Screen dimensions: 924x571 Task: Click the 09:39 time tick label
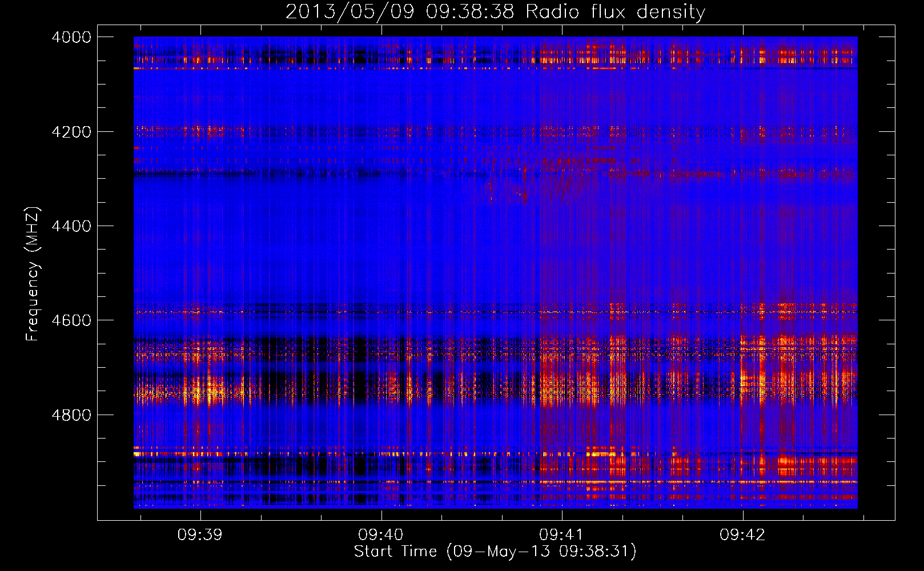click(200, 535)
